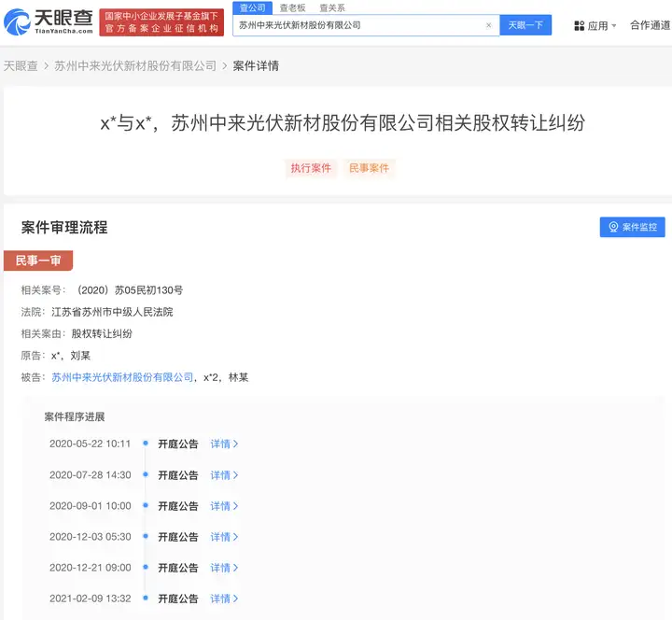672x620 pixels.
Task: Click case number (2020)苏05民初130号
Action: pyautogui.click(x=130, y=290)
